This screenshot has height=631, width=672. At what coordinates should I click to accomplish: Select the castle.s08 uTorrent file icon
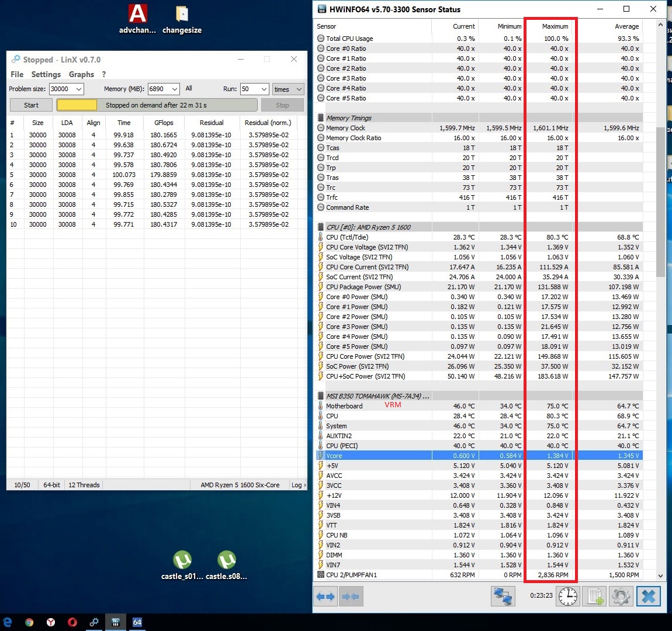[x=226, y=566]
